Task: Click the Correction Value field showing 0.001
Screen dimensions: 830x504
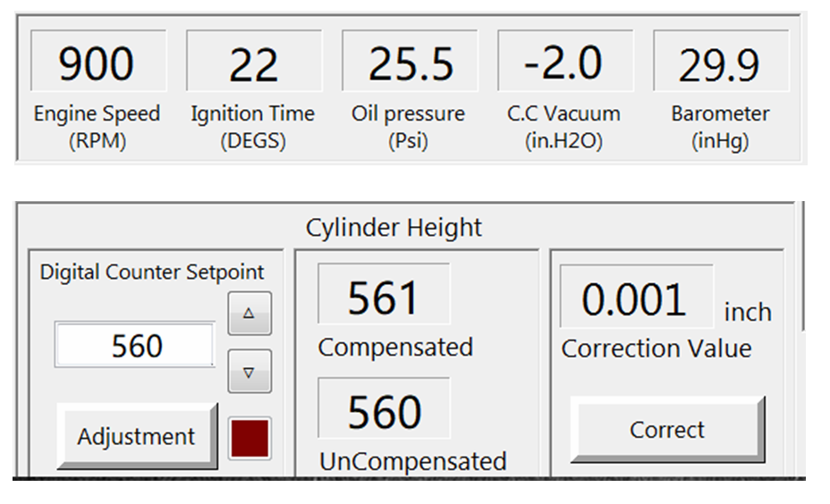Action: click(x=636, y=298)
